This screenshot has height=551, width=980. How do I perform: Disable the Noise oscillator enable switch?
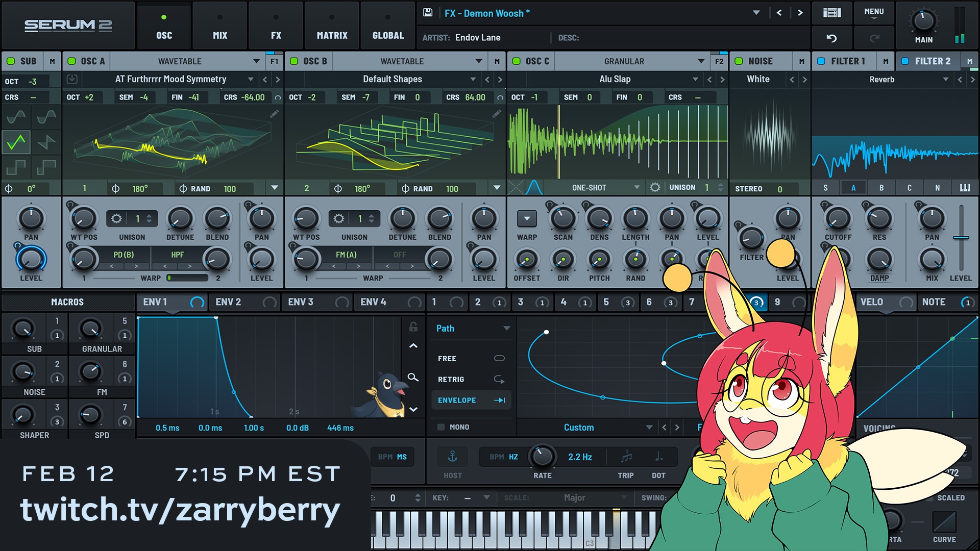pos(739,61)
